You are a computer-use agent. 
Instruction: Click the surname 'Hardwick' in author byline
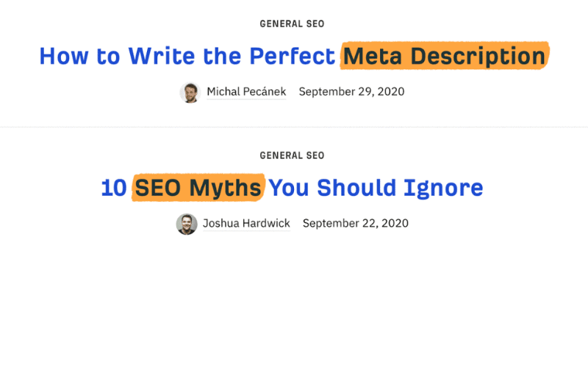(266, 224)
